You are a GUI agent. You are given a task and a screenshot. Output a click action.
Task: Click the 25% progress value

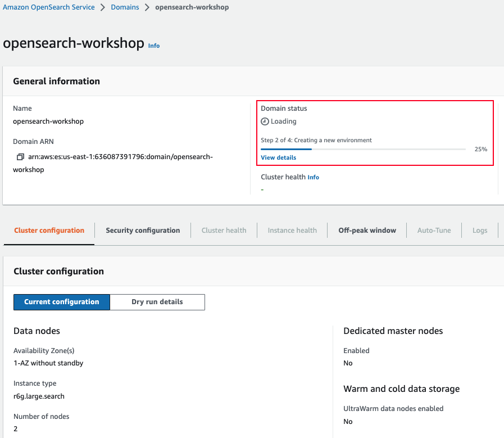(x=481, y=149)
